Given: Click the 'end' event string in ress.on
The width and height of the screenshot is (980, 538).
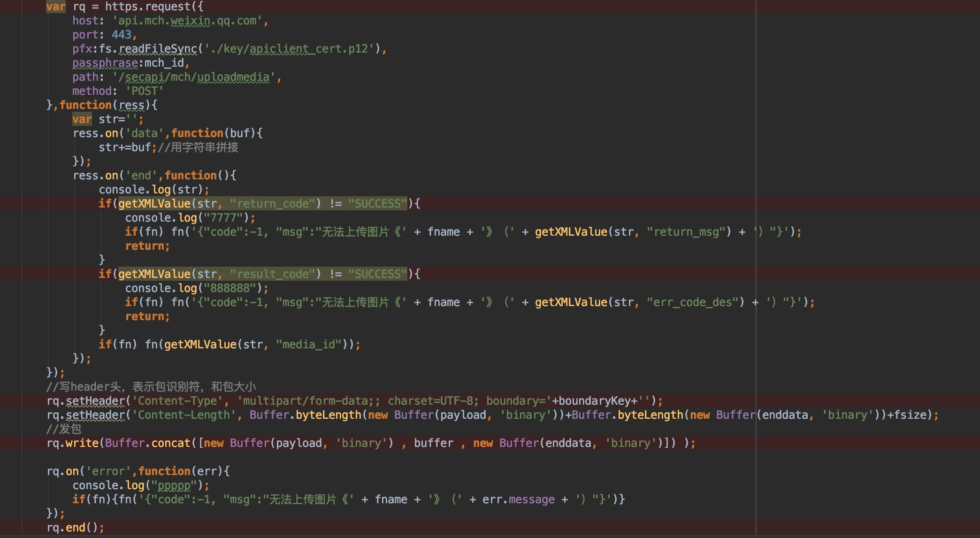Looking at the screenshot, I should (x=141, y=176).
